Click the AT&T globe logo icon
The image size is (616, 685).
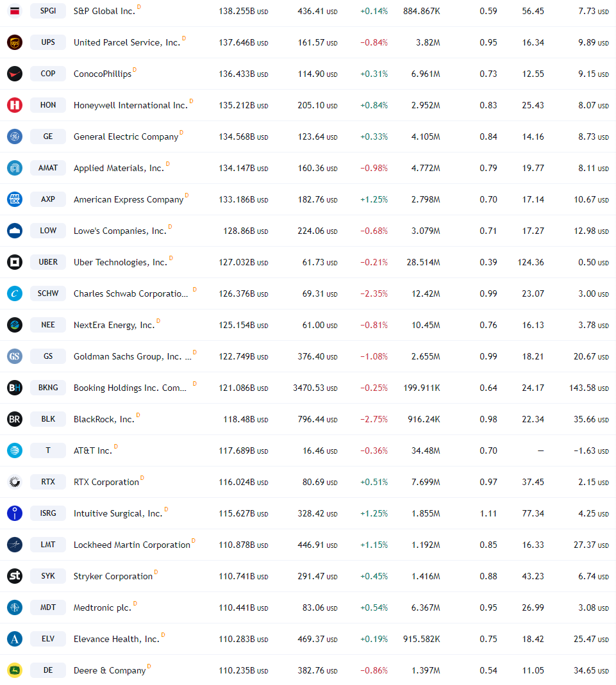(15, 450)
